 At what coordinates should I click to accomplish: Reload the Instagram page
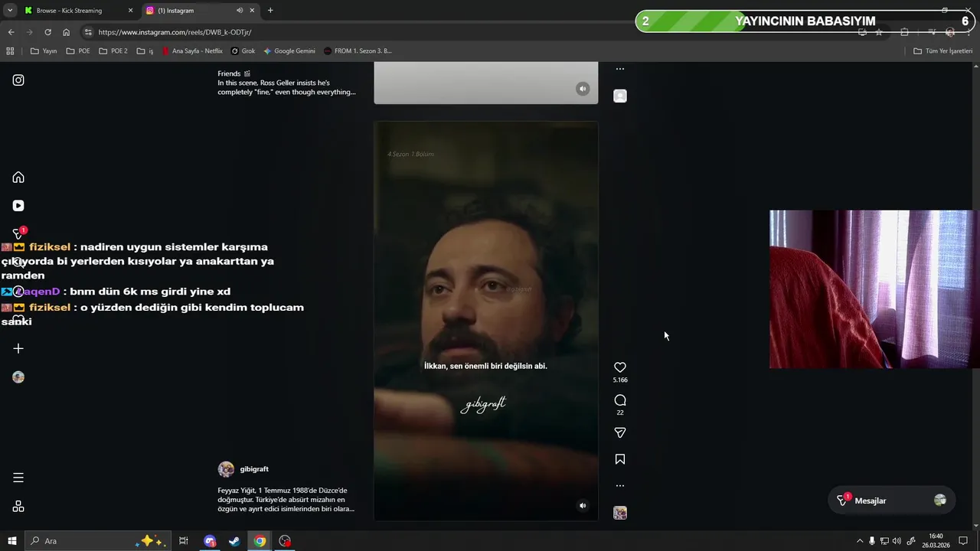pyautogui.click(x=47, y=32)
